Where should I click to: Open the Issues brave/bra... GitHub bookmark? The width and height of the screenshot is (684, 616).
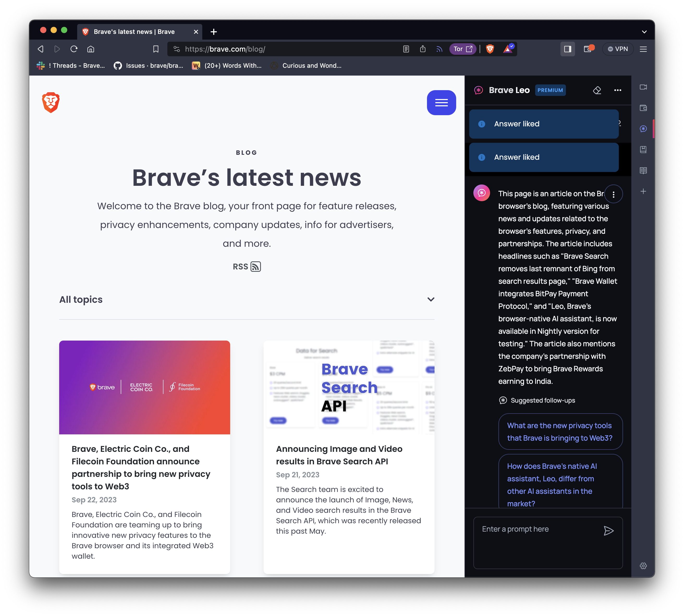coord(148,66)
